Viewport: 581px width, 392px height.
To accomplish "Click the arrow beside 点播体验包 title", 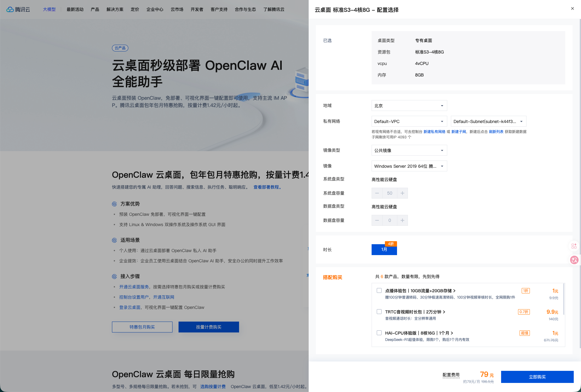I will [x=454, y=291].
